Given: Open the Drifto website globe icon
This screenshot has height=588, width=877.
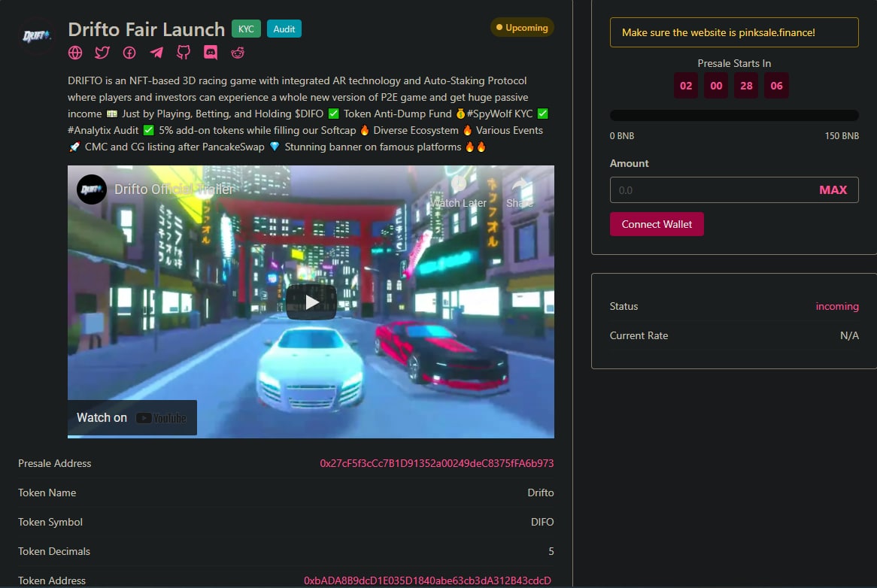Looking at the screenshot, I should 75,53.
